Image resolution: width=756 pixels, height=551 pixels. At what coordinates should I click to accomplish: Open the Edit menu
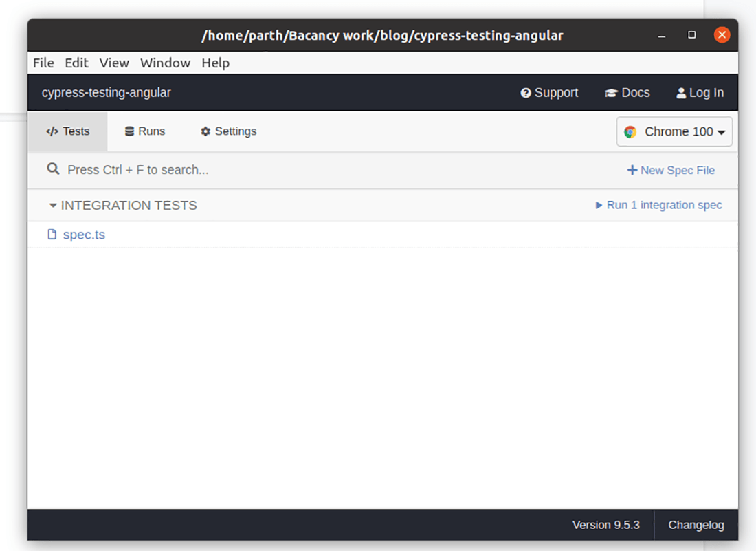click(x=77, y=63)
